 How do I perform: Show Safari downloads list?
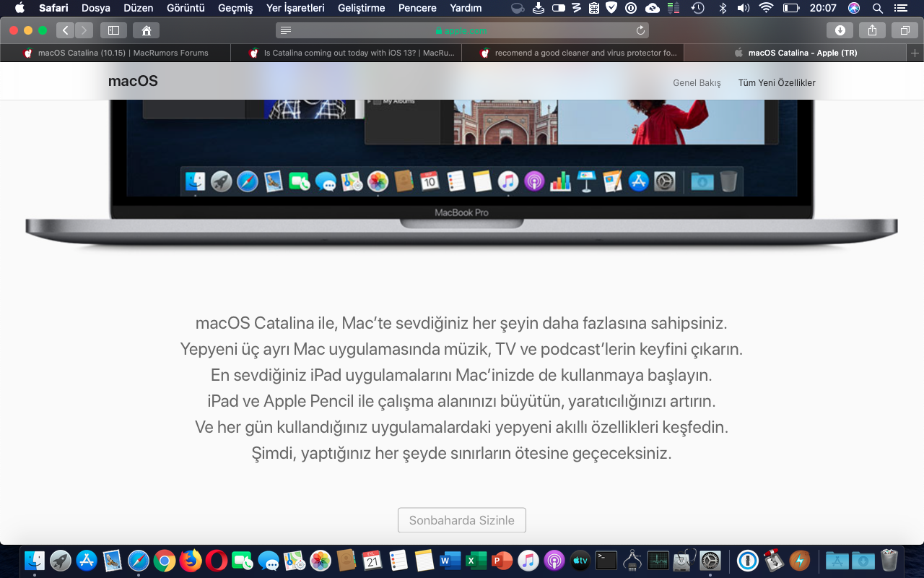[840, 30]
